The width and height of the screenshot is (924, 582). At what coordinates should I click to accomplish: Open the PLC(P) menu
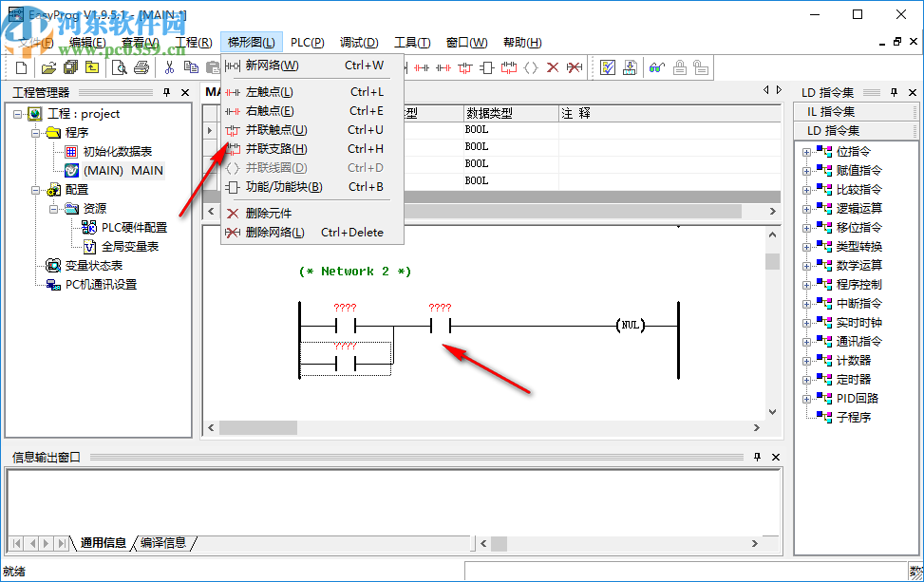click(307, 43)
